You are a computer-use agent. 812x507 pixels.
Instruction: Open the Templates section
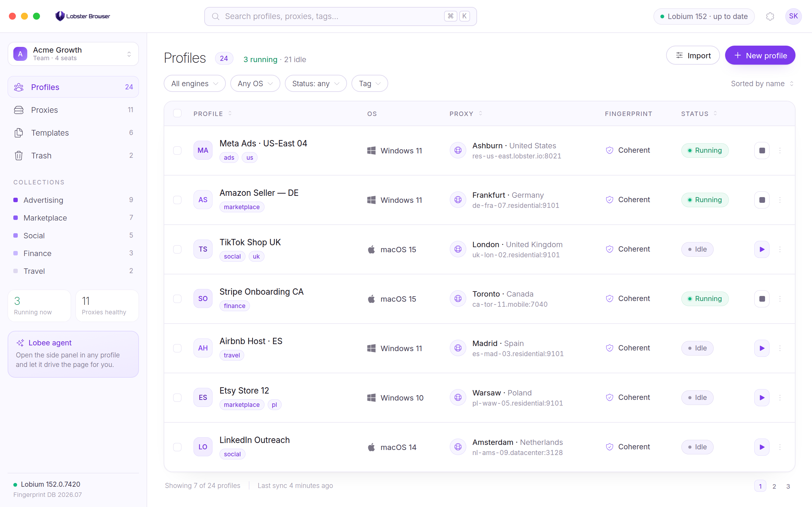(x=73, y=133)
